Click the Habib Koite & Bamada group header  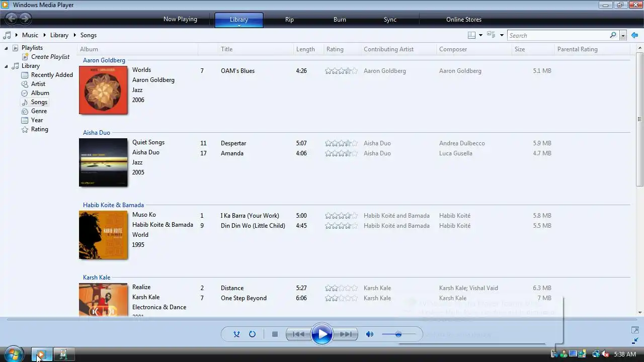[x=113, y=205]
